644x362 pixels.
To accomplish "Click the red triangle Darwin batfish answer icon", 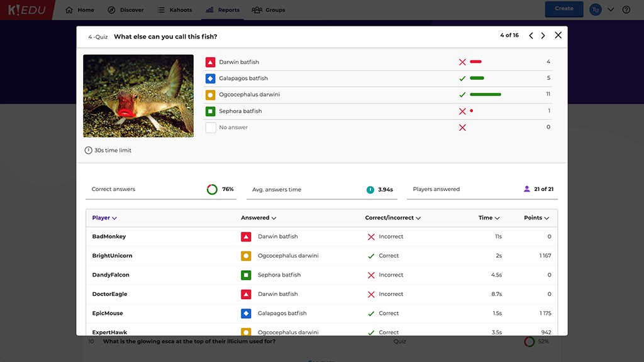I will click(x=211, y=62).
